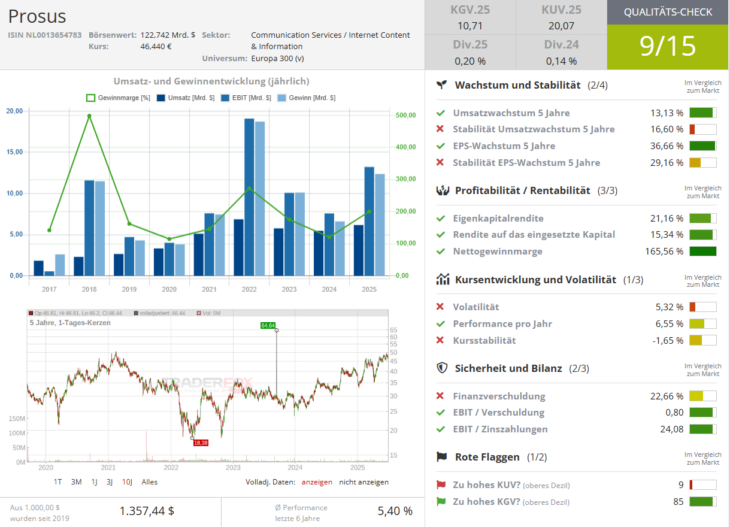The image size is (730, 527).
Task: Switch price chart to 1J range
Action: [x=94, y=482]
